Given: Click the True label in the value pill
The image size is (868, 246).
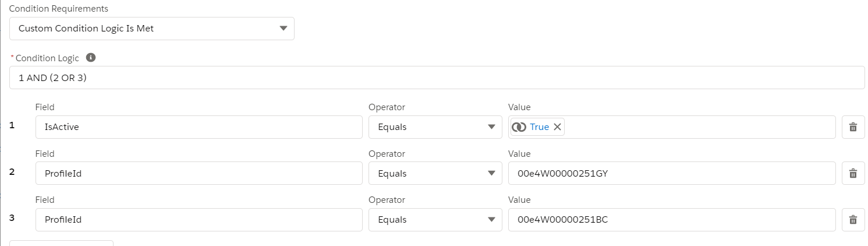Looking at the screenshot, I should 539,127.
